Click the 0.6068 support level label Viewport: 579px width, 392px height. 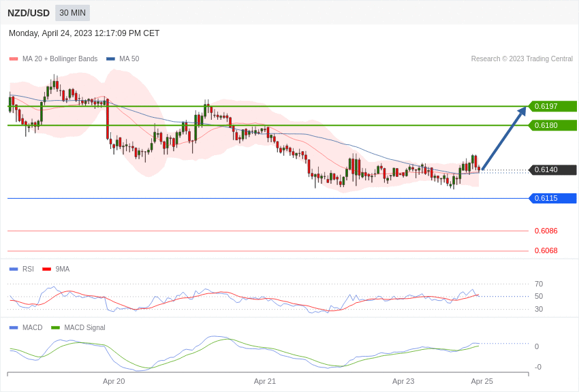coord(546,250)
